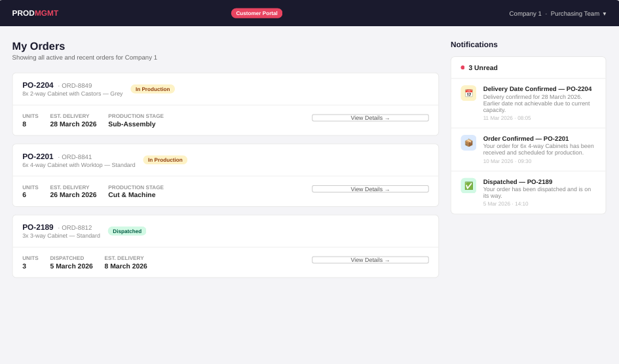The width and height of the screenshot is (619, 364).
Task: Click the Customer Portal badge
Action: point(257,13)
